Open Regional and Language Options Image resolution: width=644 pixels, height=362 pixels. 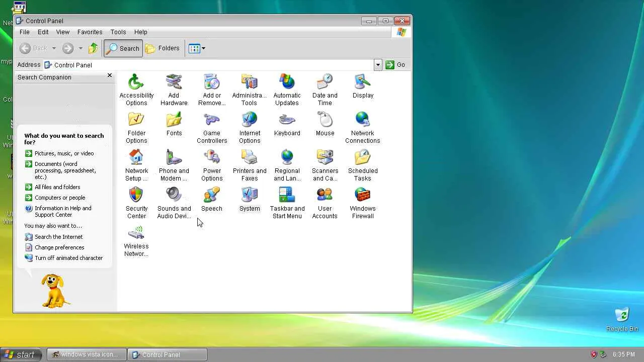coord(287,165)
